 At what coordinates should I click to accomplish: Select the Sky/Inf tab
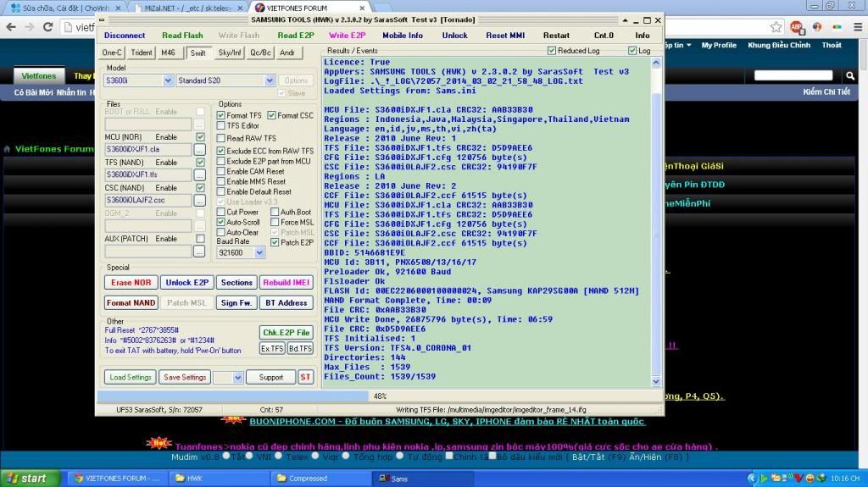click(229, 53)
